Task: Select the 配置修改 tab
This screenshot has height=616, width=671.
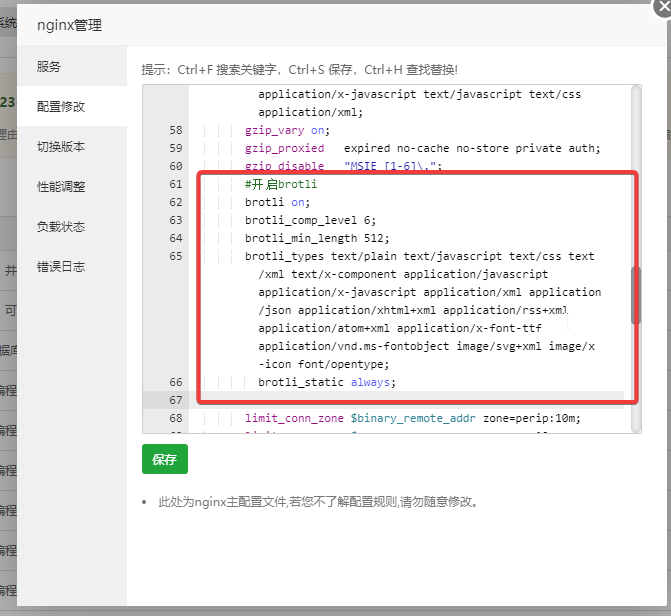Action: click(61, 107)
